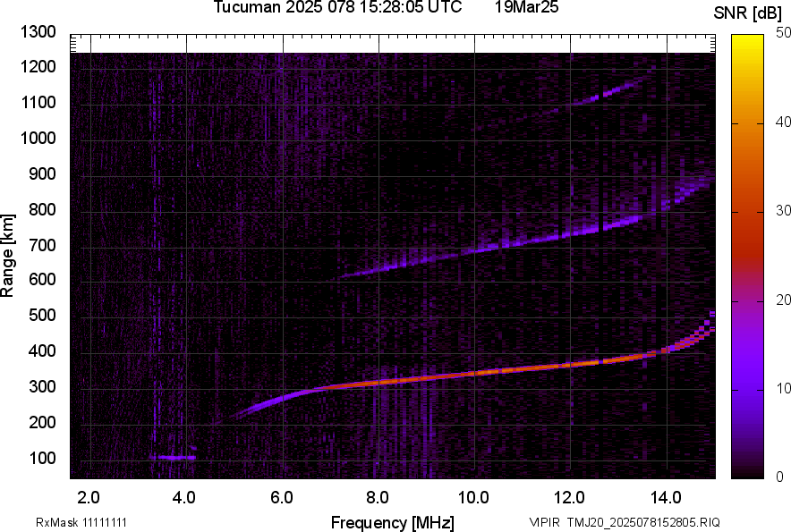Click the bright orange F-layer trace near 10 MHz
The image size is (791, 532).
coord(474,373)
